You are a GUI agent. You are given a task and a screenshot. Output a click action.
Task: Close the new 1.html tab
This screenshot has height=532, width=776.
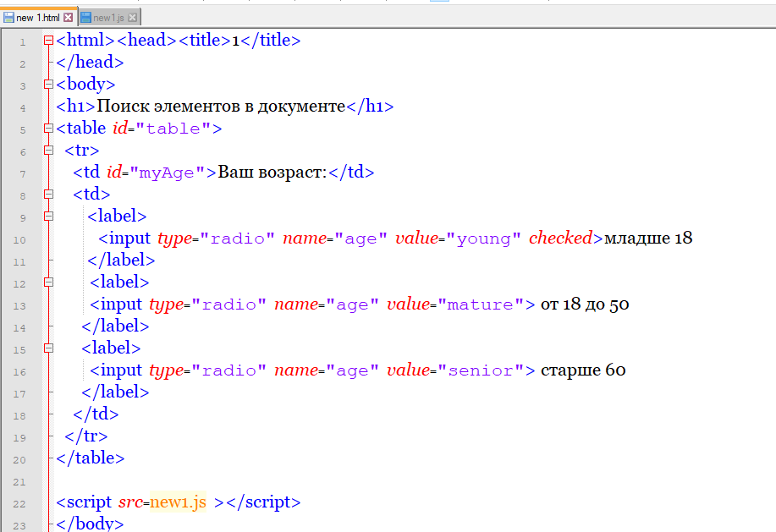coord(69,17)
